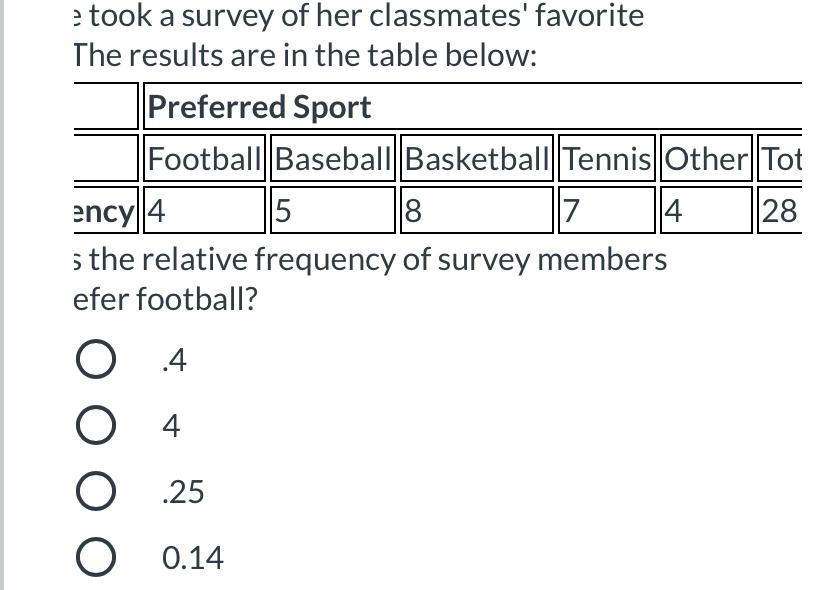Mark the 0.14 radio button
The width and height of the screenshot is (828, 590).
point(94,558)
